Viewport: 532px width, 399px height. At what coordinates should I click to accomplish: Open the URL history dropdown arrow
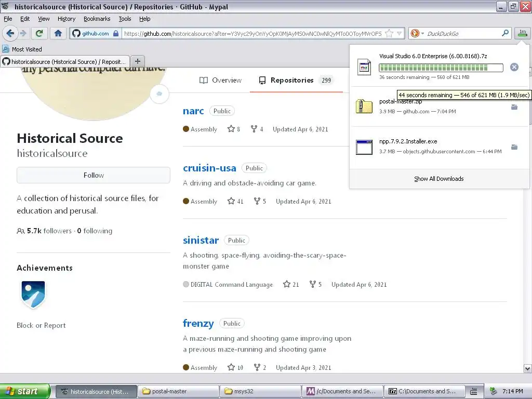click(x=400, y=33)
